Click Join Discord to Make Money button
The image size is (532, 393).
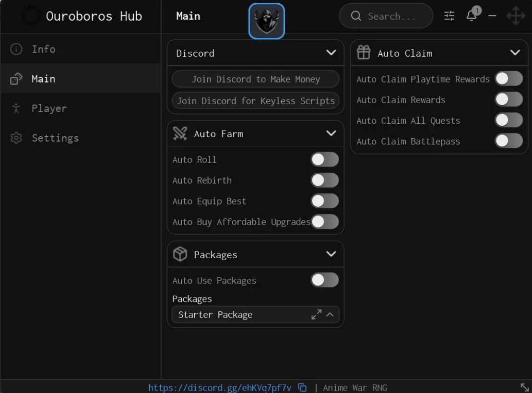pyautogui.click(x=256, y=79)
